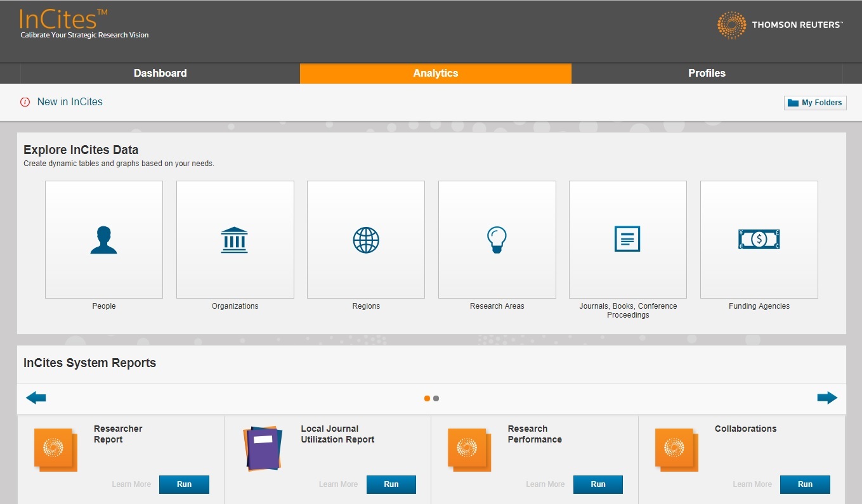Click the Regions label text
Viewport: 862px width, 504px height.
(x=366, y=306)
